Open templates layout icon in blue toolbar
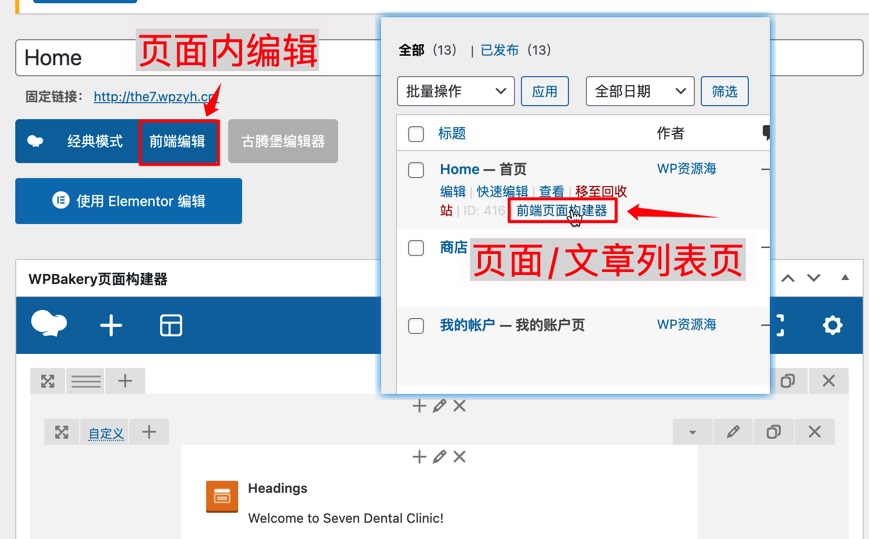Screen dimensions: 869x539 (x=171, y=325)
